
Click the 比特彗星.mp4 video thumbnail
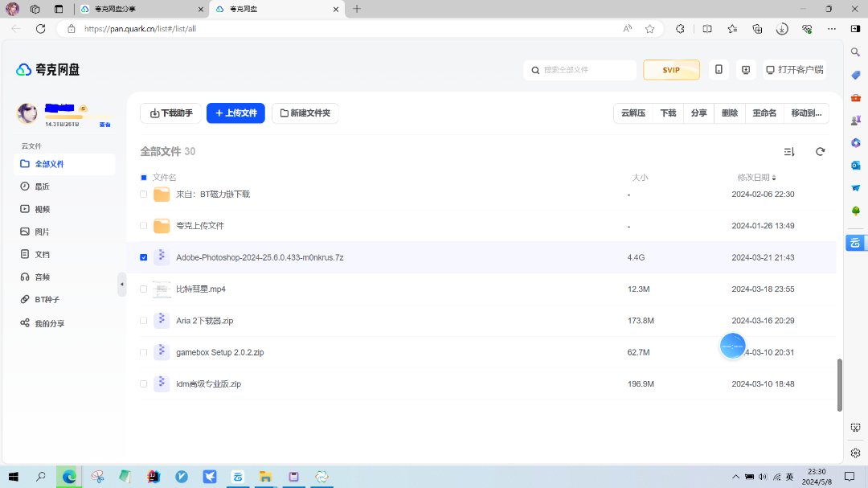(162, 289)
